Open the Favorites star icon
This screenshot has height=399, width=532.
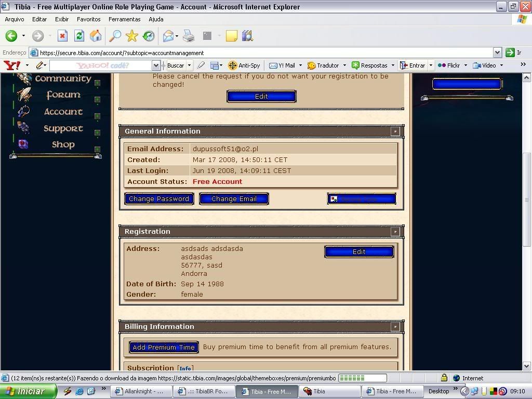tap(132, 36)
